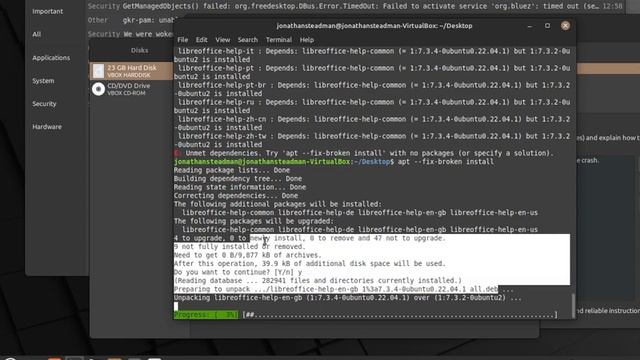Click the terminal title bar text
Viewport: 640px width, 360px height.
pos(374,26)
